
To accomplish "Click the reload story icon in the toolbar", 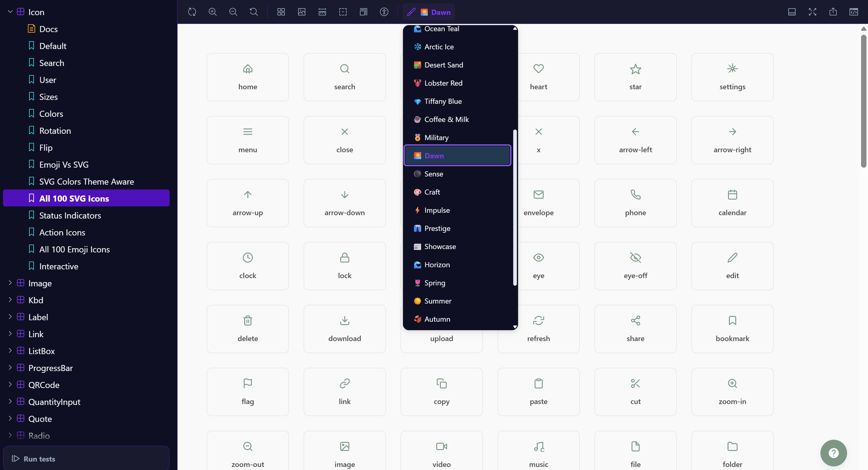I will [192, 12].
